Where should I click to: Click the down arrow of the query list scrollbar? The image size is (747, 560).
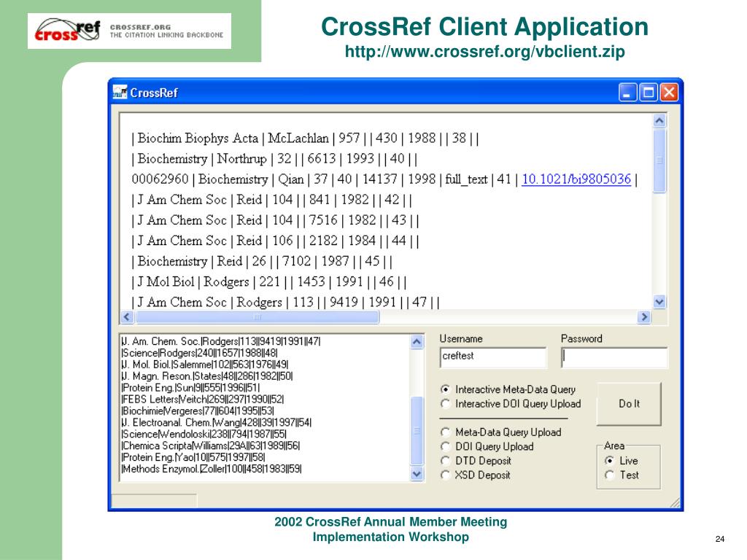tap(417, 474)
